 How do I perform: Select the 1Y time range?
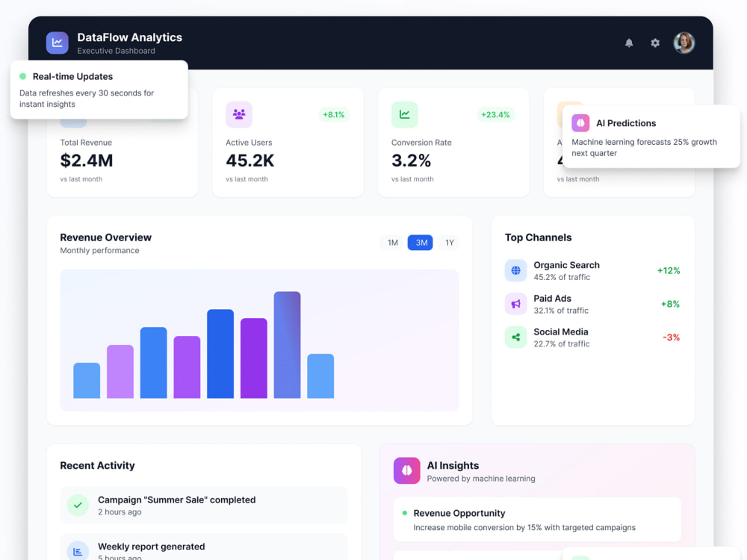pyautogui.click(x=450, y=243)
